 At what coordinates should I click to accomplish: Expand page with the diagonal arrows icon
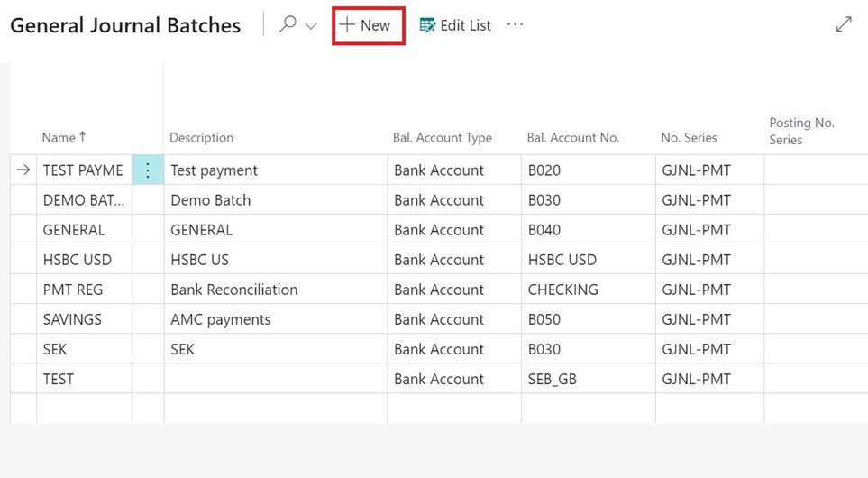[844, 25]
